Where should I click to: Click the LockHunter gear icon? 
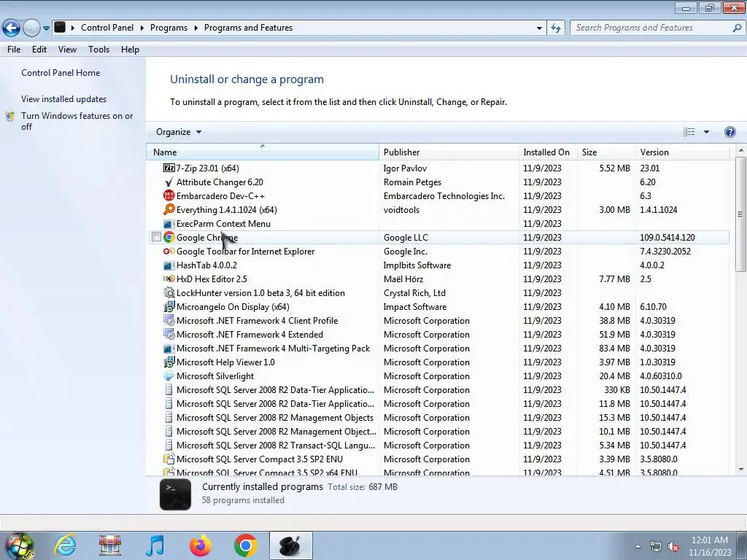click(x=169, y=293)
